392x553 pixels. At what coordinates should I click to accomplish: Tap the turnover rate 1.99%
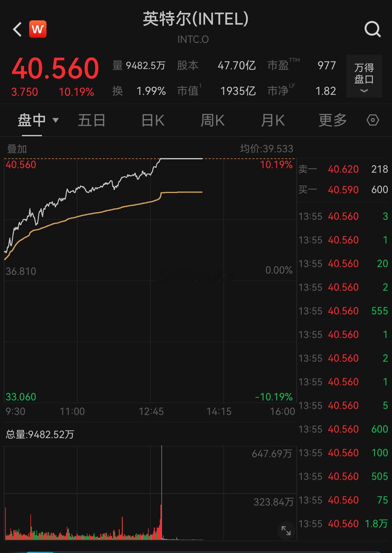pyautogui.click(x=151, y=91)
